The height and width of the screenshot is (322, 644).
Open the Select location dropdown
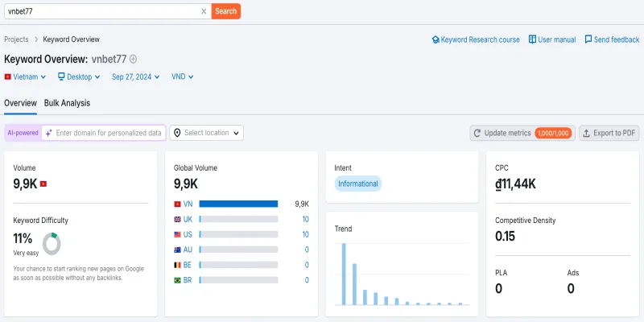point(207,133)
